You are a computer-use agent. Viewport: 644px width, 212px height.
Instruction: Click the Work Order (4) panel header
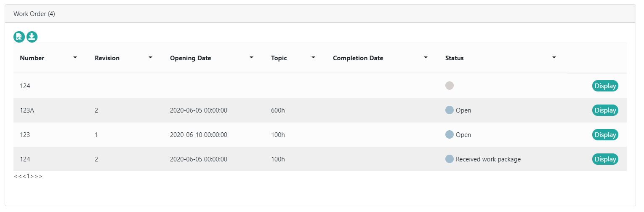pos(34,14)
